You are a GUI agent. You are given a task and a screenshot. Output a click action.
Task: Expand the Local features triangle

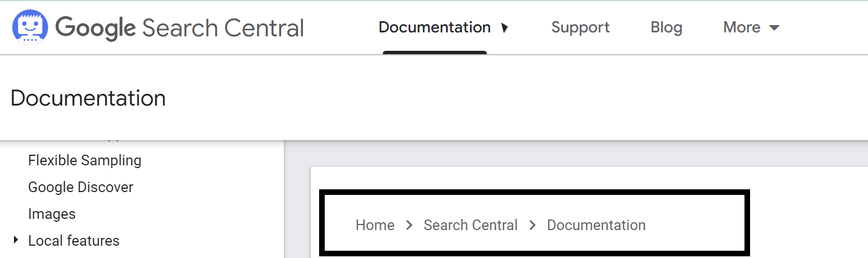[16, 240]
